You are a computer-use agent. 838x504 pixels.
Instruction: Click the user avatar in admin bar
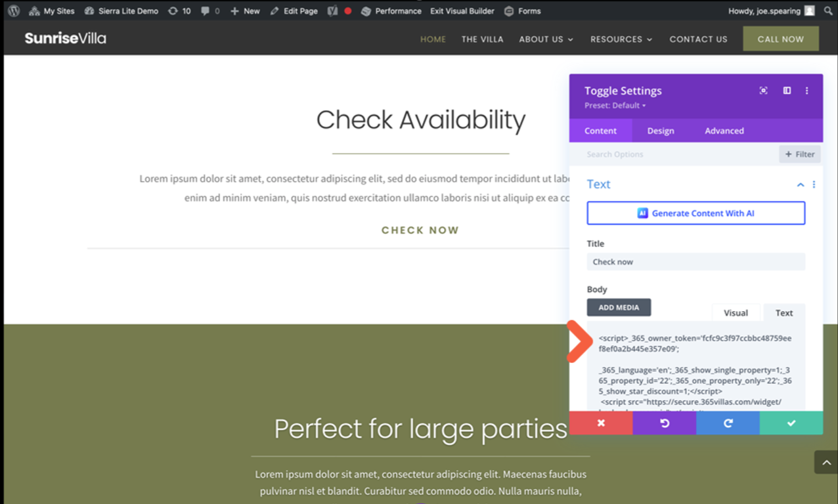coord(810,11)
